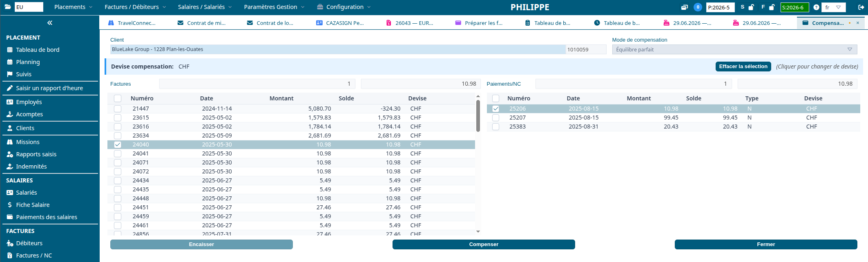
Task: Open the folder icon next to EU
Action: tap(8, 7)
